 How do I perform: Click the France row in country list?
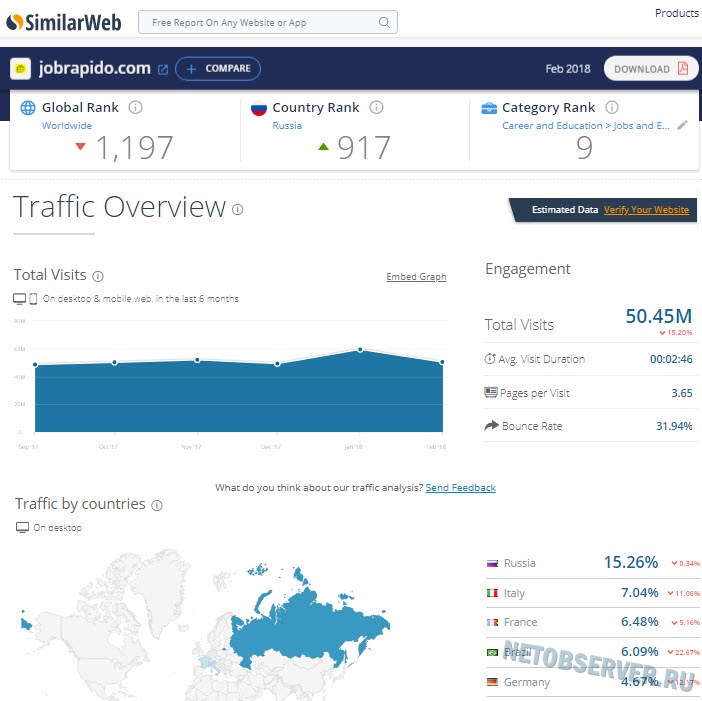pos(593,622)
